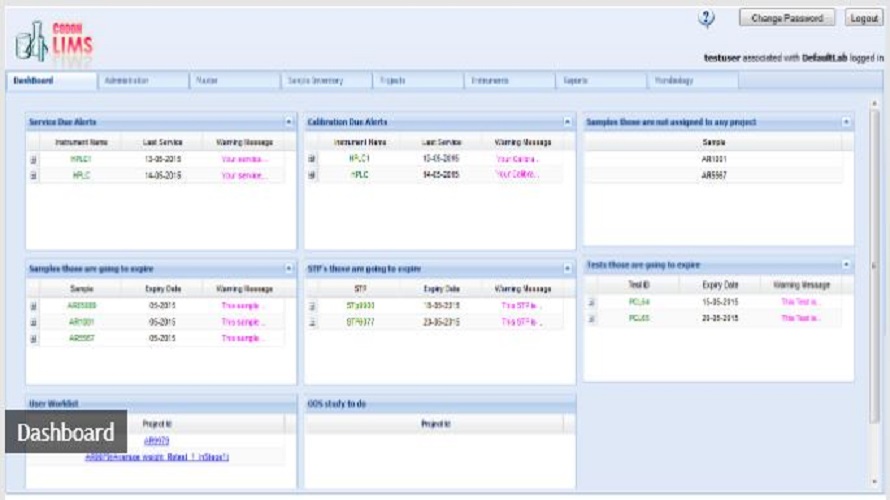Viewport: 890px width, 500px height.
Task: Click the Instrument Name header in Service Due Alerts
Action: (x=81, y=142)
